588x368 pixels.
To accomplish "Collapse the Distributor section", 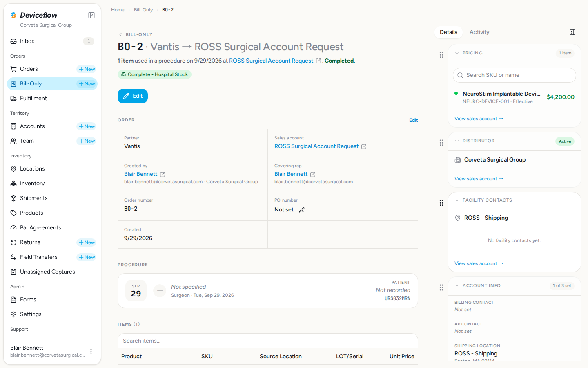I will click(x=457, y=141).
